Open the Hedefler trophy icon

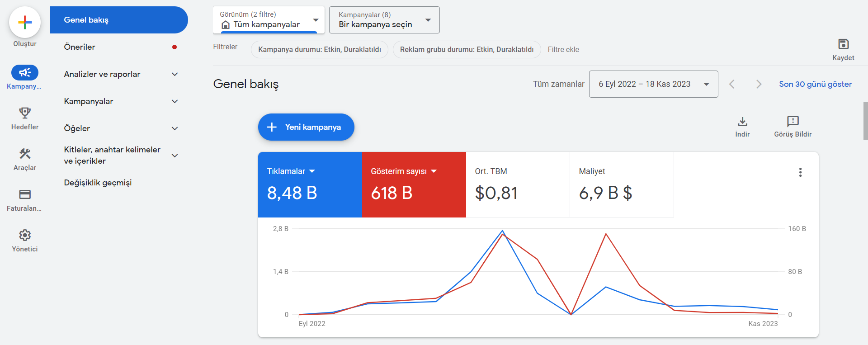(25, 113)
